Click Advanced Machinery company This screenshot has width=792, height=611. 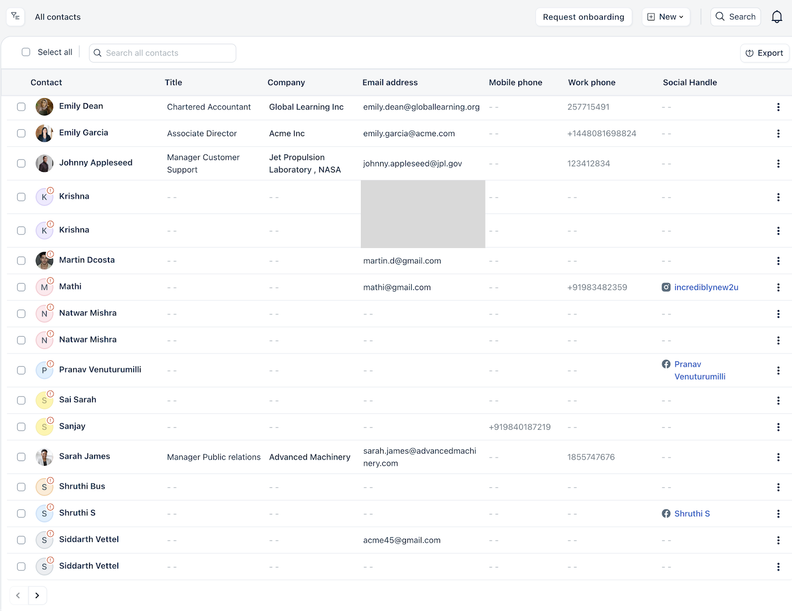[x=310, y=457]
